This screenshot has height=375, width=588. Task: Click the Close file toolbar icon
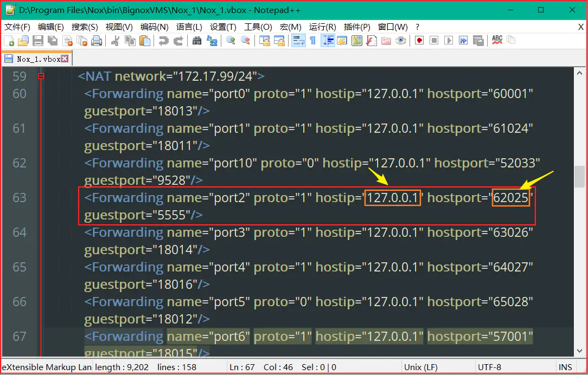point(67,41)
